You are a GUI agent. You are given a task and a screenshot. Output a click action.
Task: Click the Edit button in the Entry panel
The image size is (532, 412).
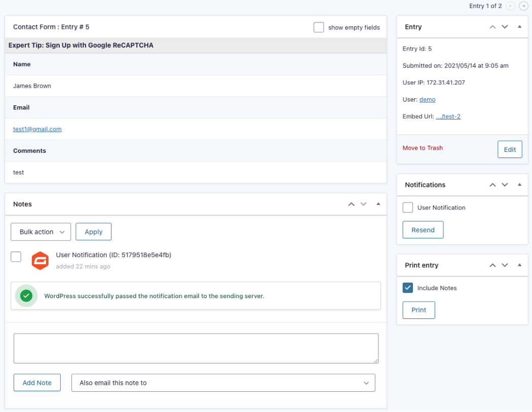510,149
